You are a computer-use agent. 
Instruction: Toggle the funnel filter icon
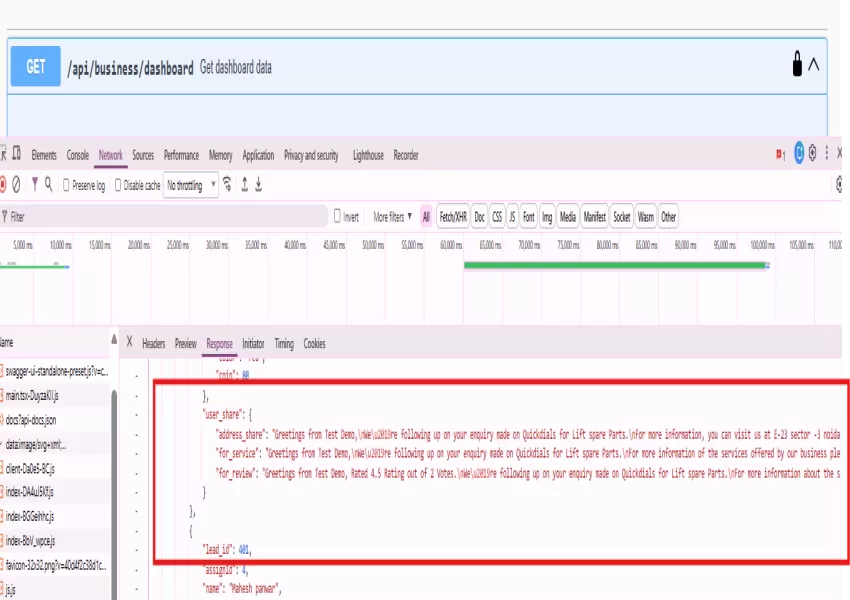pos(35,185)
